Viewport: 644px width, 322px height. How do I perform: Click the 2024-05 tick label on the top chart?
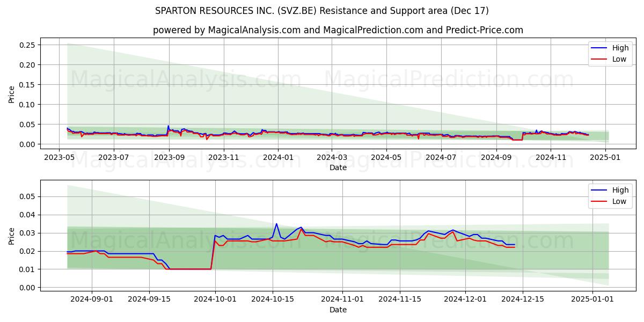click(x=387, y=157)
